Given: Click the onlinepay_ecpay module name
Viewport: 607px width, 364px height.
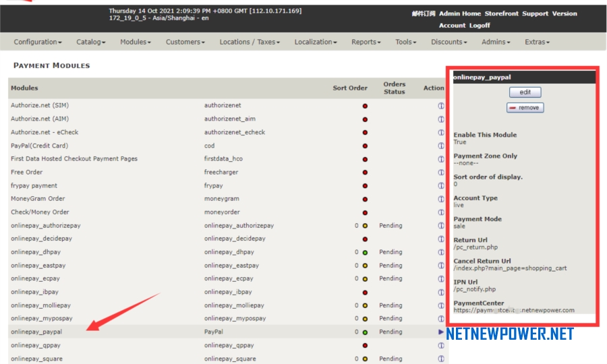Looking at the screenshot, I should pos(35,278).
